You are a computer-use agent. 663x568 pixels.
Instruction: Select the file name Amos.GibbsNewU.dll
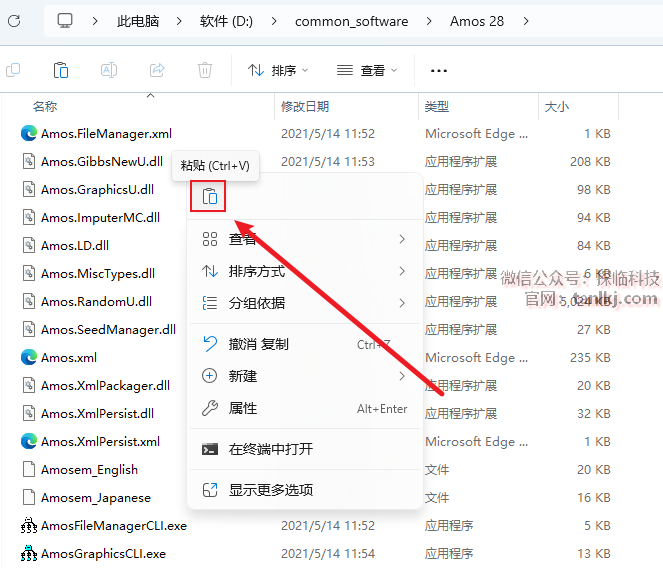[x=101, y=162]
